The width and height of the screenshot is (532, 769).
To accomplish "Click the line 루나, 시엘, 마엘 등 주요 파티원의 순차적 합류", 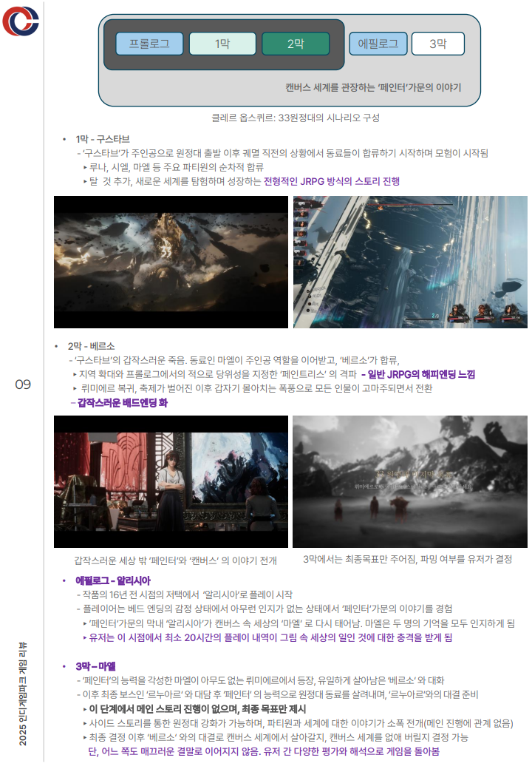I will (177, 167).
